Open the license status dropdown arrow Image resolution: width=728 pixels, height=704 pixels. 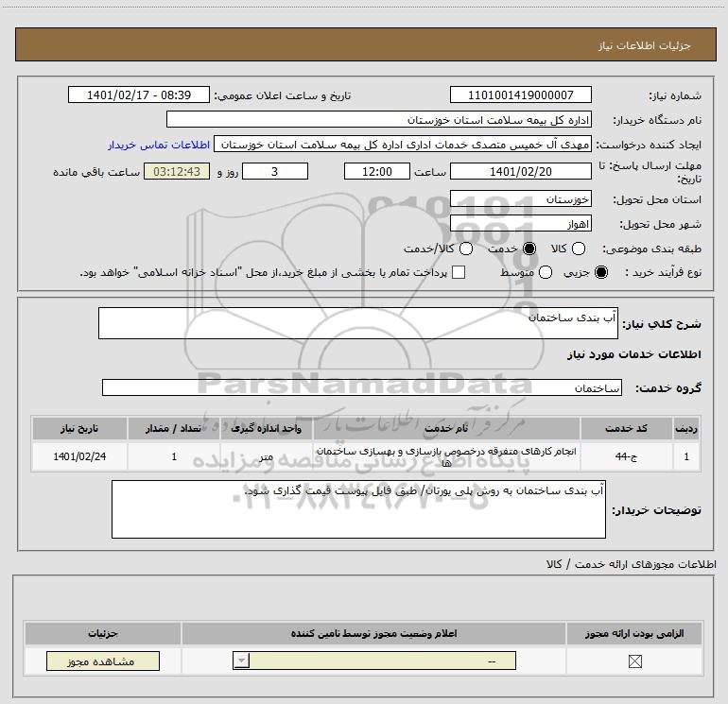point(241,661)
